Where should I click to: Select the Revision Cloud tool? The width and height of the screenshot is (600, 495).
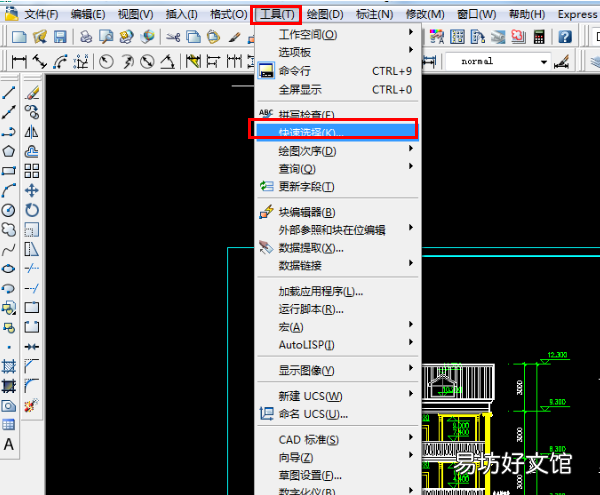(x=8, y=230)
